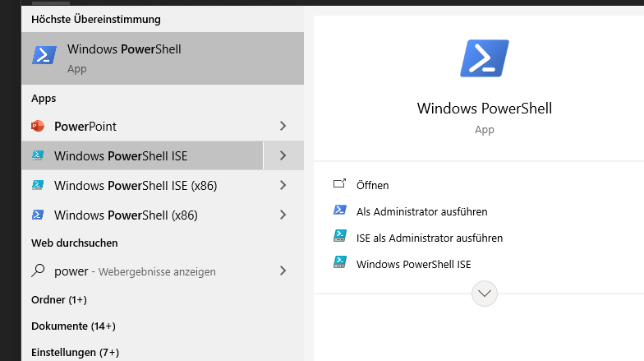
Task: Select Als Administrator ausführen
Action: tap(421, 211)
